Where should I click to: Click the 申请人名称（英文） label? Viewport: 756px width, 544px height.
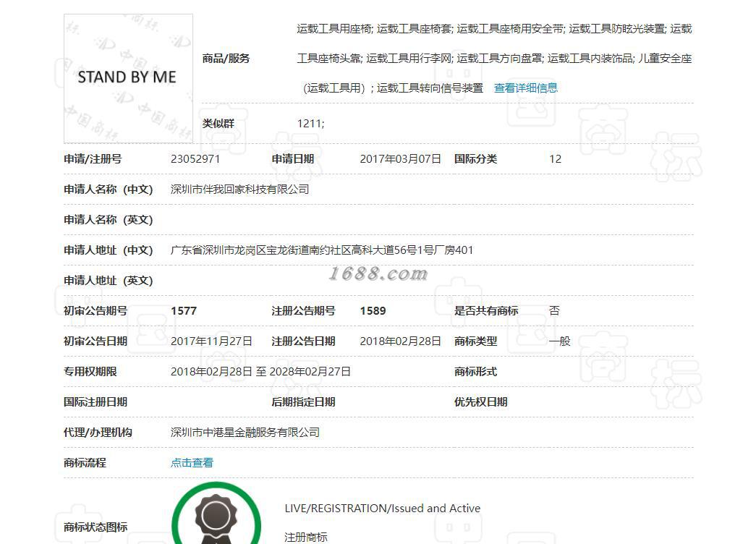109,220
